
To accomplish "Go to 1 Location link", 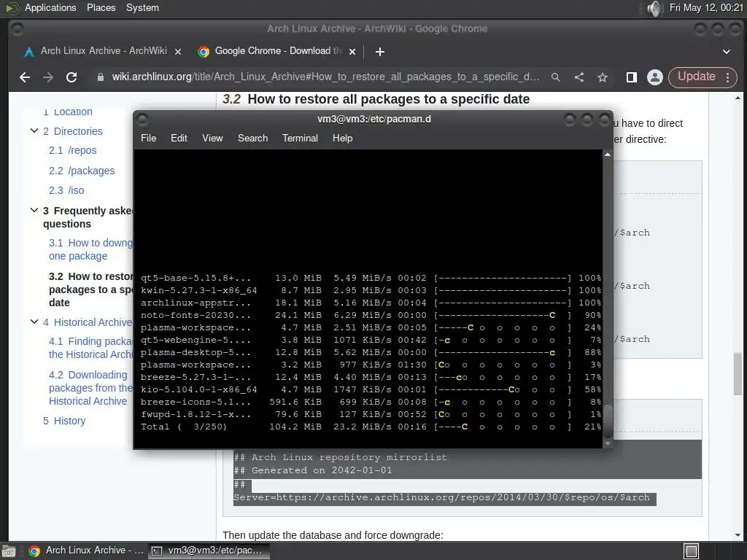I will tap(68, 112).
